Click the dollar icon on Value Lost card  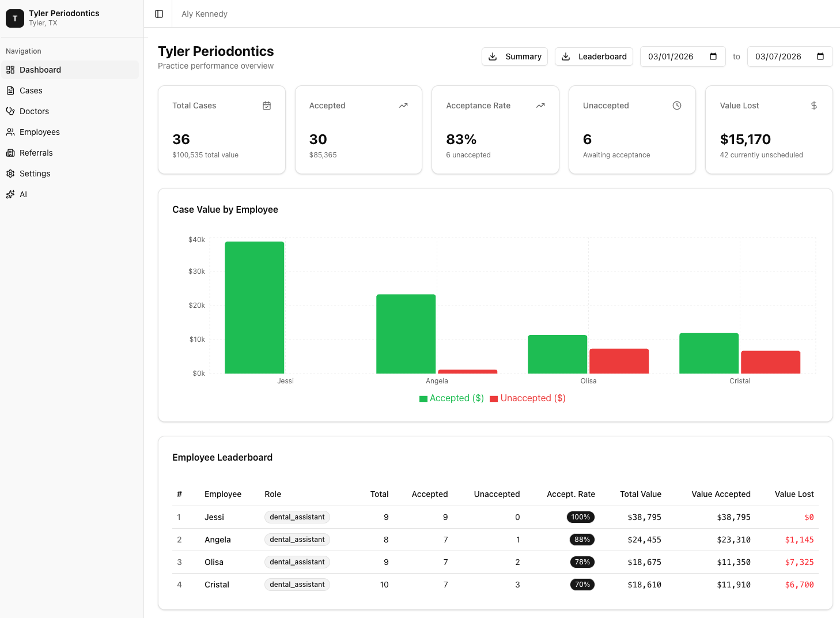813,105
